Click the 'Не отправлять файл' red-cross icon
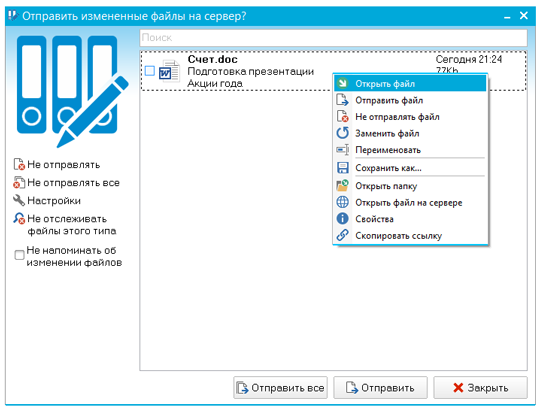This screenshot has width=540, height=409. click(x=342, y=116)
